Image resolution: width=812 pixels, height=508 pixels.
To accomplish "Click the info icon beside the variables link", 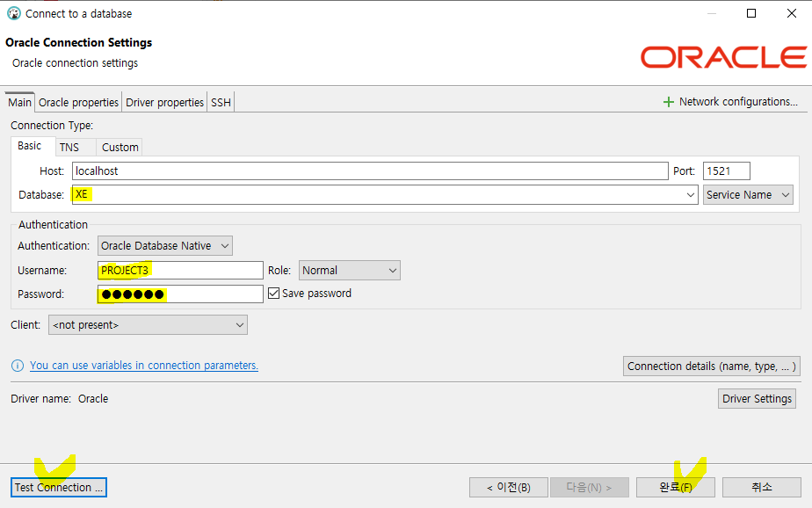I will click(x=18, y=366).
